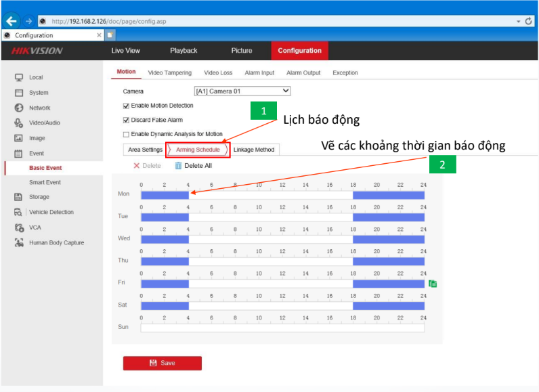Open the Playback menu in top bar
Screen dimensions: 539x392
click(184, 51)
